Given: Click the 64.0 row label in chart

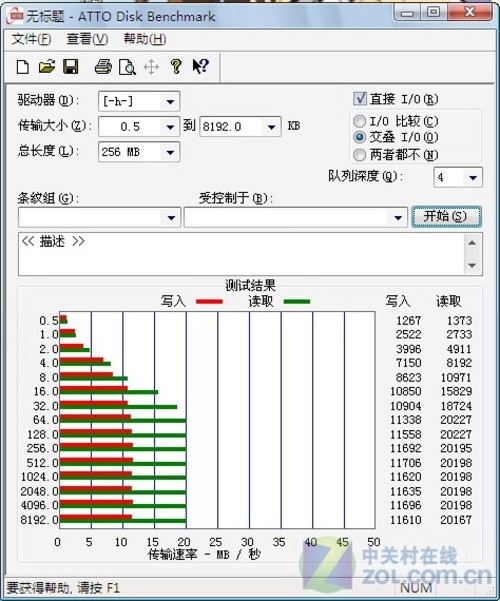Looking at the screenshot, I should click(x=46, y=420).
